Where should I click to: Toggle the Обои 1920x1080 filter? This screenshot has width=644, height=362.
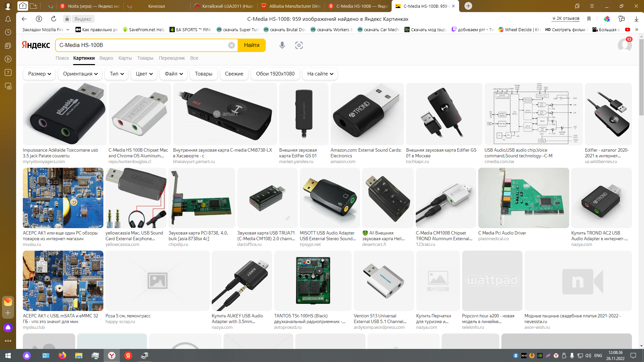pos(275,74)
